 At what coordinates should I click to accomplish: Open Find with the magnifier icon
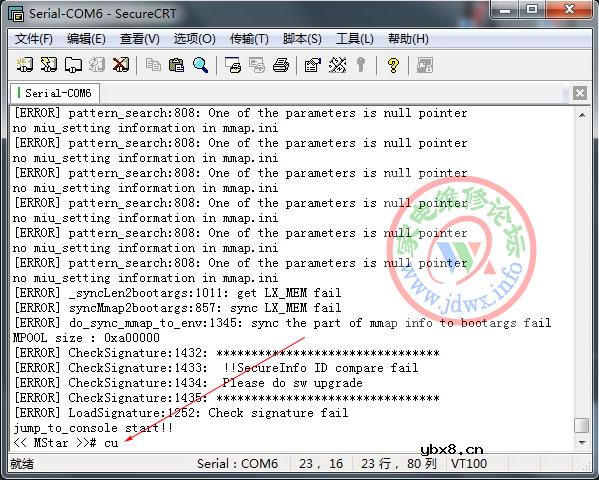pos(201,65)
